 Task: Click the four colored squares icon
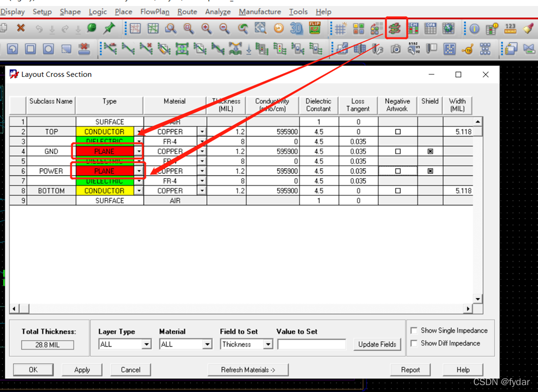tap(358, 28)
